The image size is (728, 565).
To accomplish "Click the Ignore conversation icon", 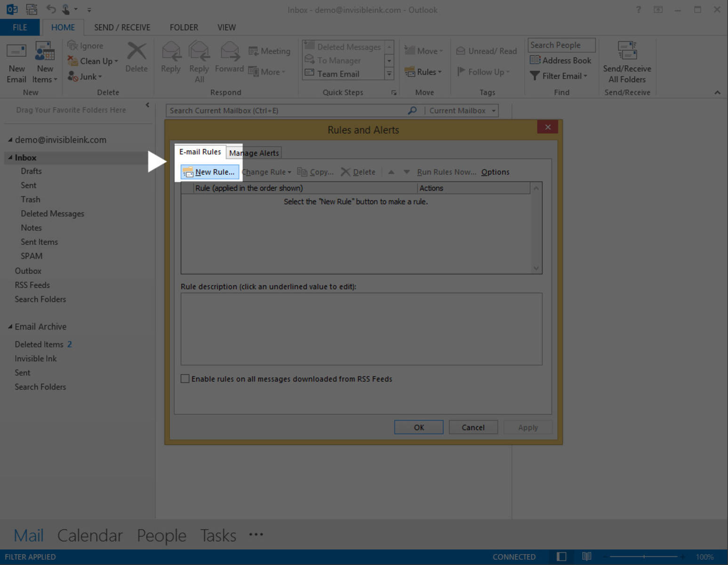I will click(72, 46).
